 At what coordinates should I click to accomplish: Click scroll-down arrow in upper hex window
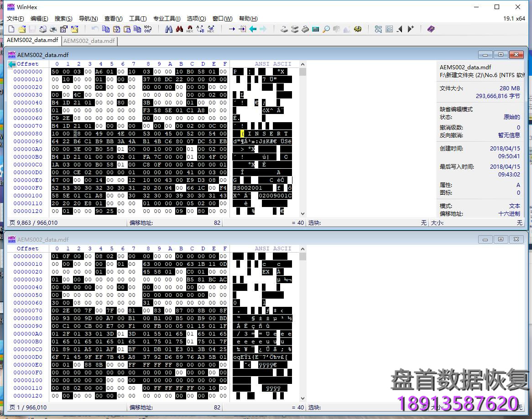pos(303,213)
